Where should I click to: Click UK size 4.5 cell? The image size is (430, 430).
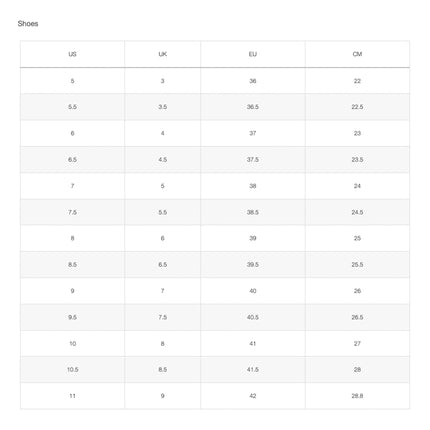[x=163, y=160]
